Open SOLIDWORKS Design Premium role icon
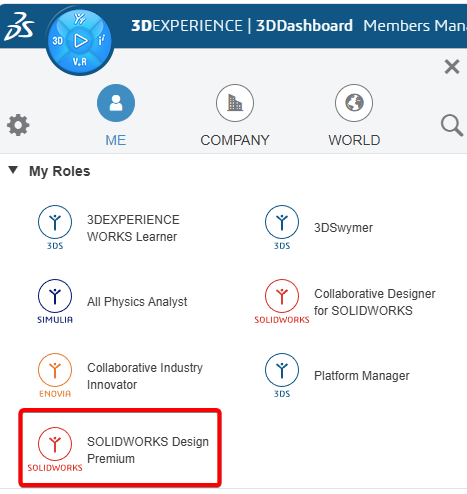 tap(55, 449)
